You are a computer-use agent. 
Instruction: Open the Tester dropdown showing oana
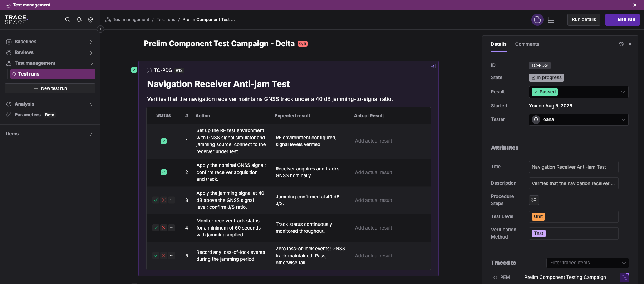point(579,120)
